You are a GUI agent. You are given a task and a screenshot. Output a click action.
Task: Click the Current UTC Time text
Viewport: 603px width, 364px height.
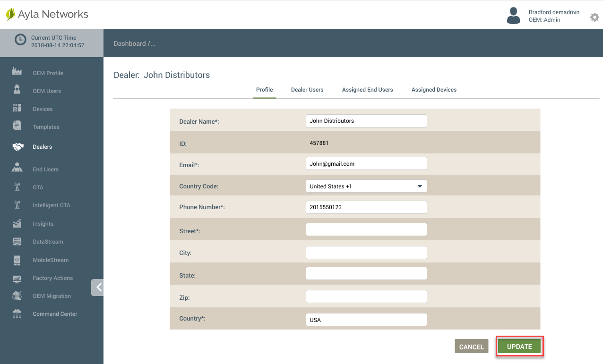(53, 38)
